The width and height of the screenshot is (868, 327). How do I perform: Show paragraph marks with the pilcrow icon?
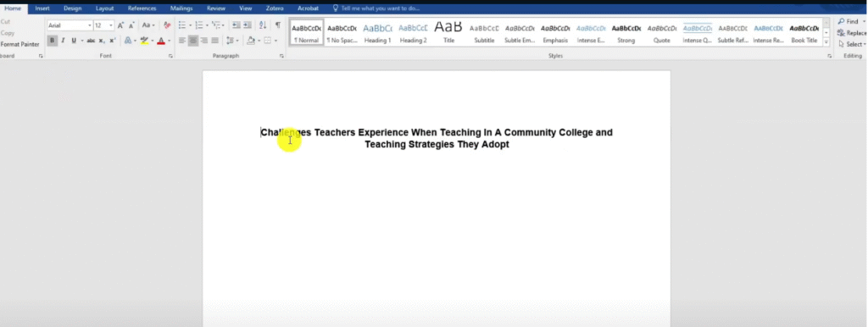click(x=278, y=25)
